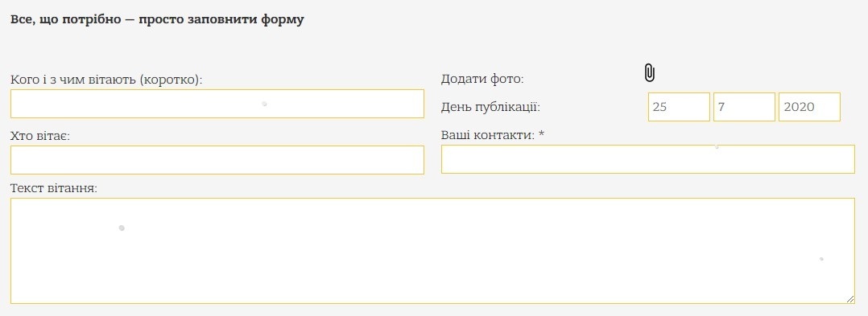868x316 pixels.
Task: Click the 'Хто вітає:' label
Action: [40, 136]
